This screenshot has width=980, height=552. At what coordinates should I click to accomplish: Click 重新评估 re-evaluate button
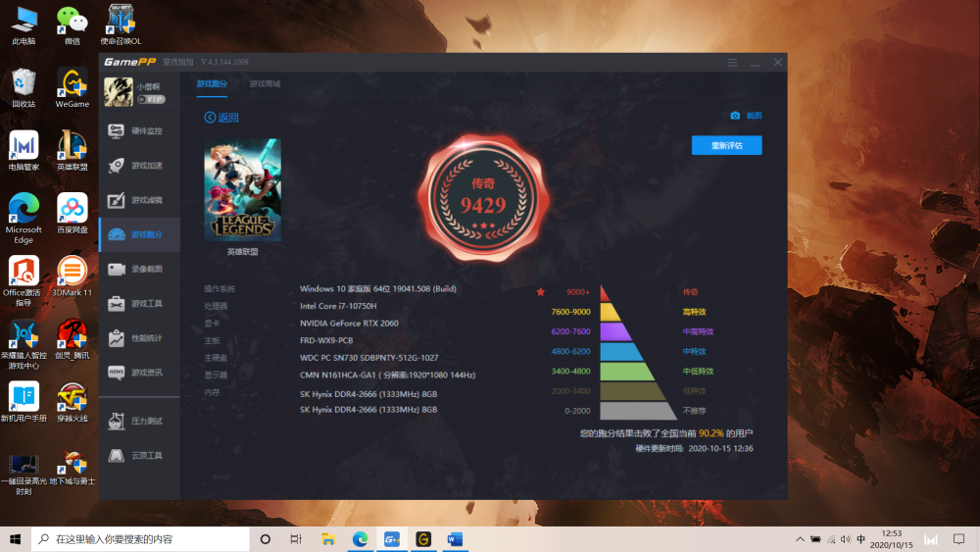[726, 146]
